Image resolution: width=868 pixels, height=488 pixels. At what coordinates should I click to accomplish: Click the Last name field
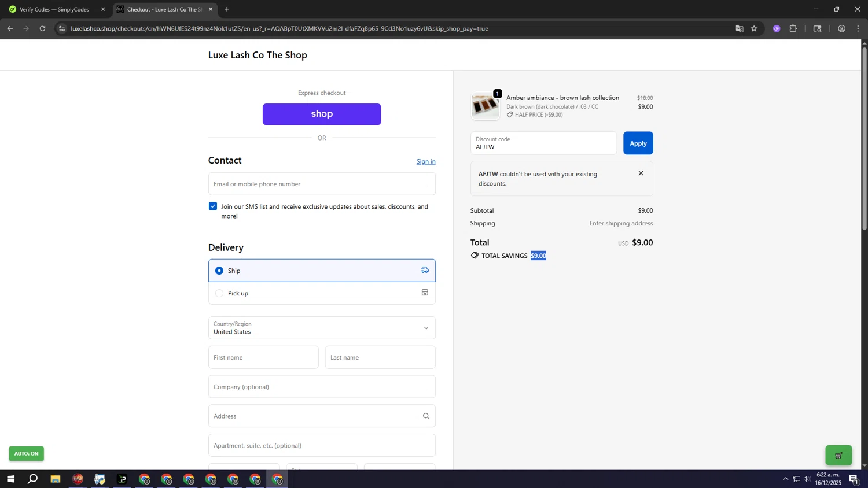click(x=380, y=357)
